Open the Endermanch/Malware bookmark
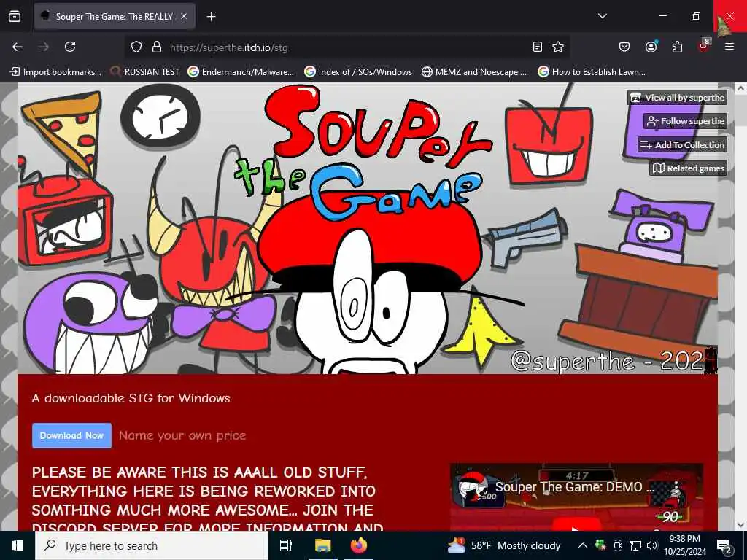Viewport: 747px width, 560px height. [241, 72]
